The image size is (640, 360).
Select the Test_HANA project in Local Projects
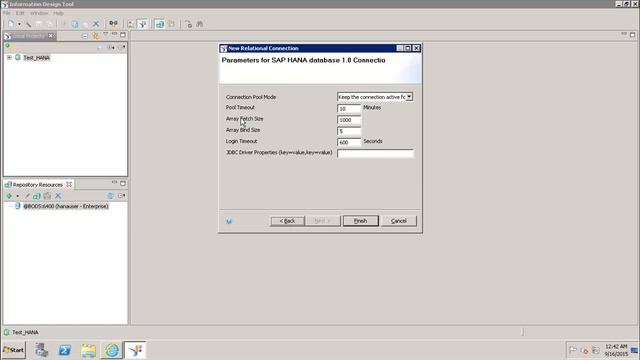(36, 58)
